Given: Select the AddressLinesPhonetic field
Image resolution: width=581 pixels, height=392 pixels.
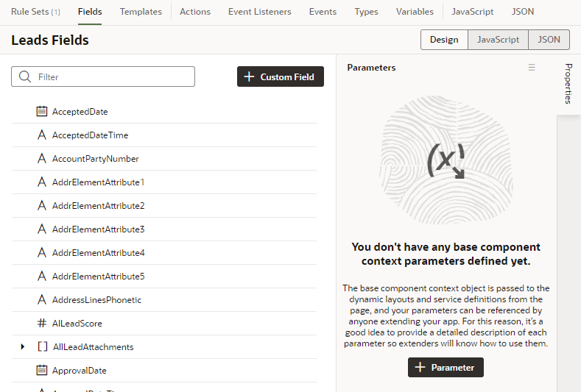Looking at the screenshot, I should (x=164, y=300).
